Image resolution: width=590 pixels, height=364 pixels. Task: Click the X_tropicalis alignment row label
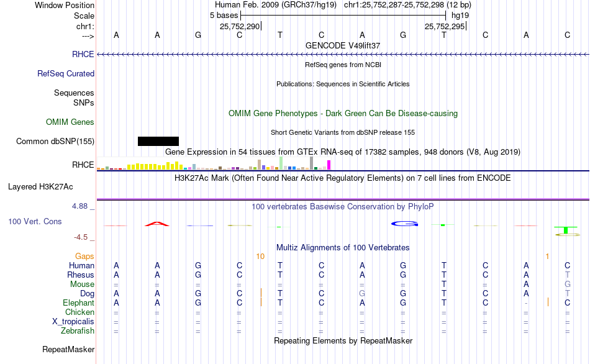click(73, 322)
